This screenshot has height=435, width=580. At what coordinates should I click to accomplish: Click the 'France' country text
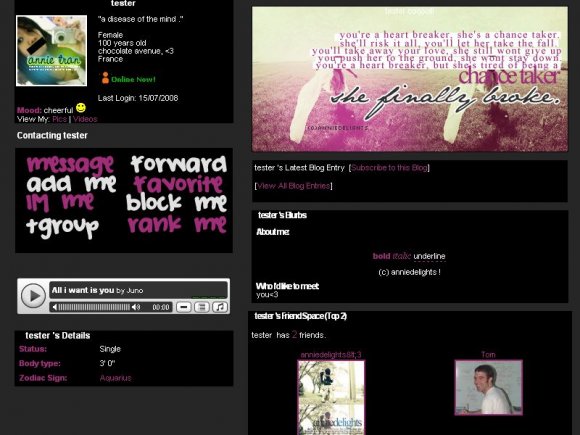tap(110, 59)
